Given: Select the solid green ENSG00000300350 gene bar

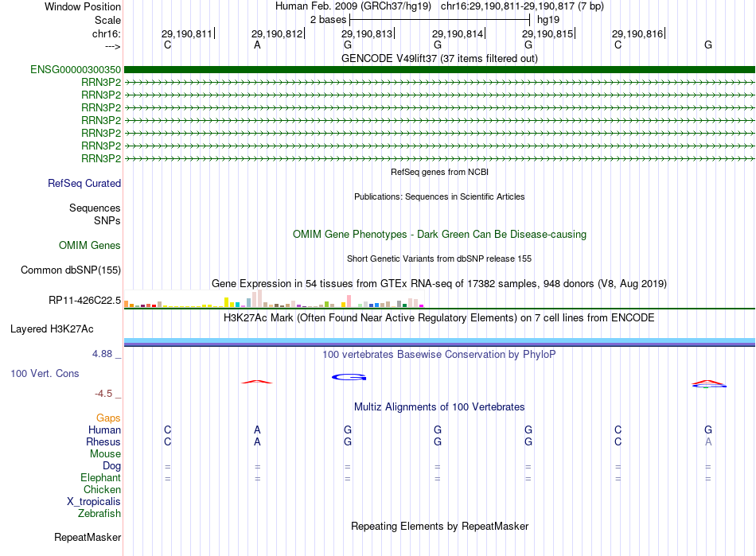Looking at the screenshot, I should [x=439, y=69].
